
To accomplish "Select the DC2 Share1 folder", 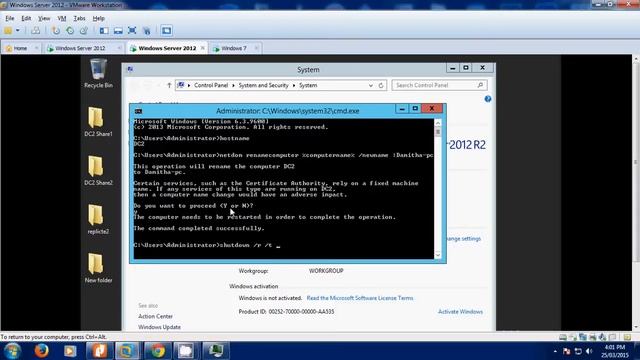I will (98, 122).
